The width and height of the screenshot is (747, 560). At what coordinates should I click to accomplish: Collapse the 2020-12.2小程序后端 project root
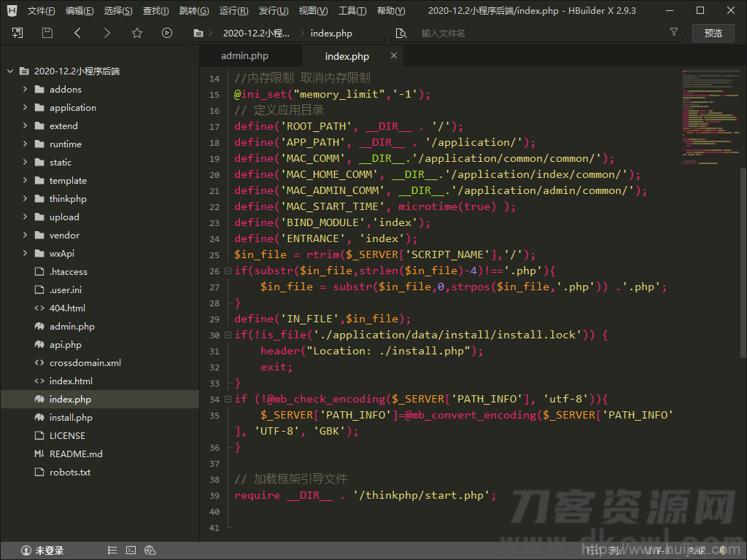(x=10, y=71)
